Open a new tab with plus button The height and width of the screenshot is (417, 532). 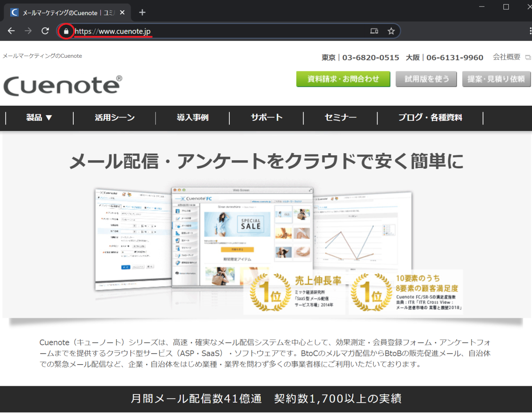click(x=142, y=12)
